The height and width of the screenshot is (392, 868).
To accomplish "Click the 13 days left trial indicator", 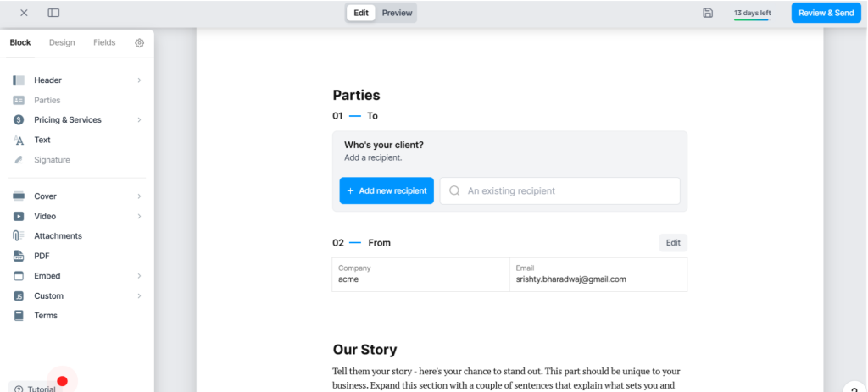I will pyautogui.click(x=753, y=14).
